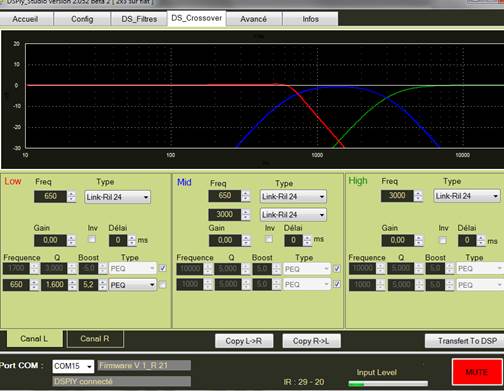Adjust the Mid Gain stepper arrows
Screen dimensions: 504x391
pyautogui.click(x=246, y=240)
